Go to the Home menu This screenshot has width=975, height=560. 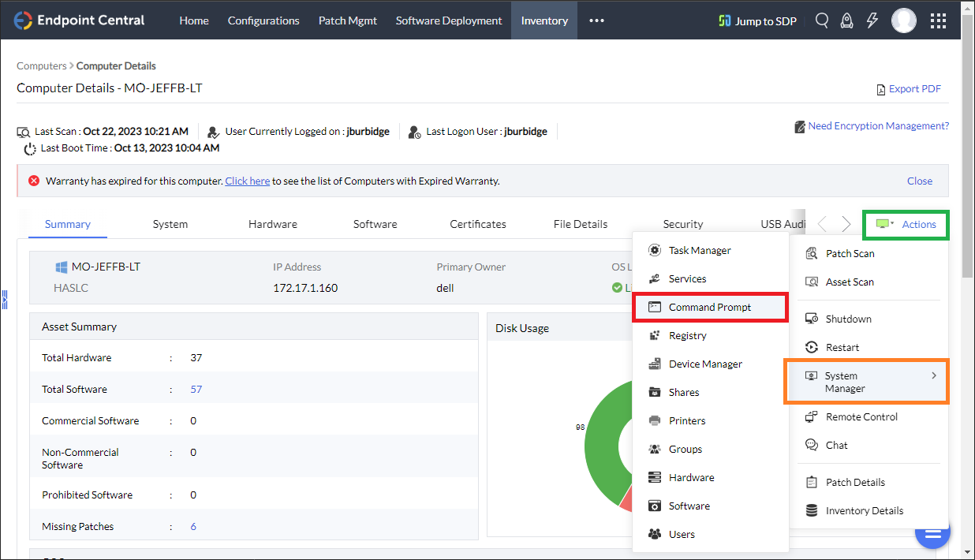[x=194, y=21]
